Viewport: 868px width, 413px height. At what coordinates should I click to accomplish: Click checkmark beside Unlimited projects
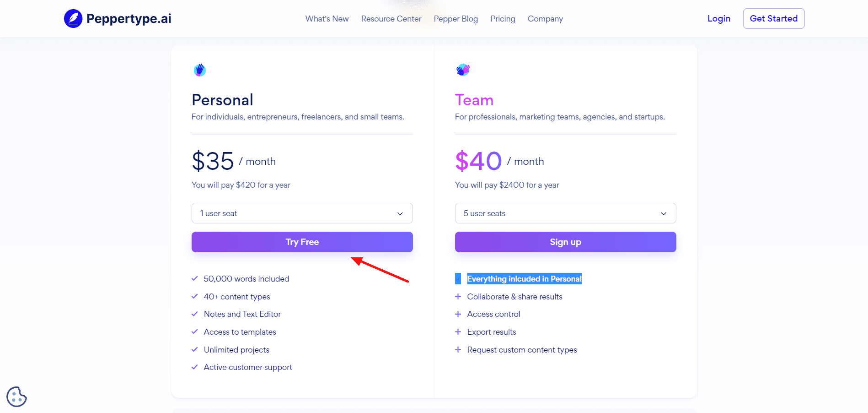pyautogui.click(x=195, y=350)
